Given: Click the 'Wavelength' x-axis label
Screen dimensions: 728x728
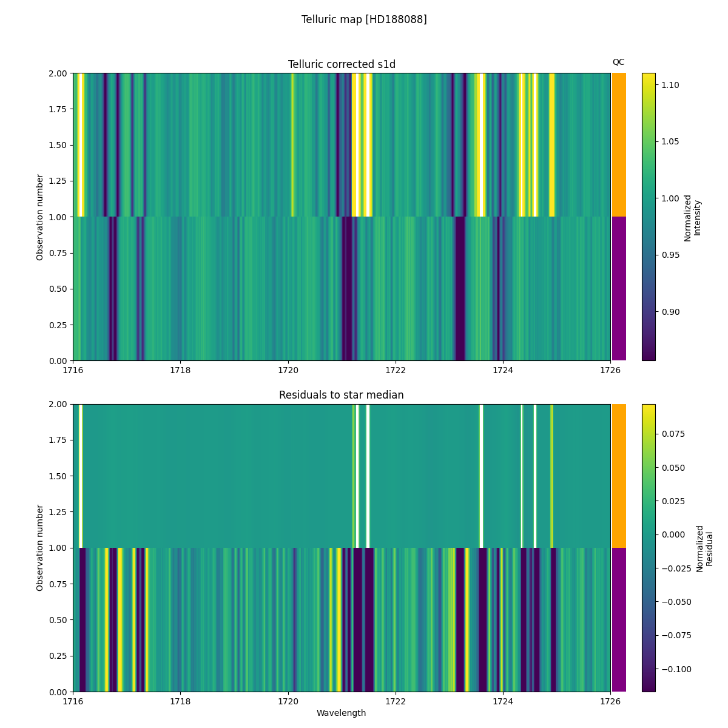Looking at the screenshot, I should (342, 713).
